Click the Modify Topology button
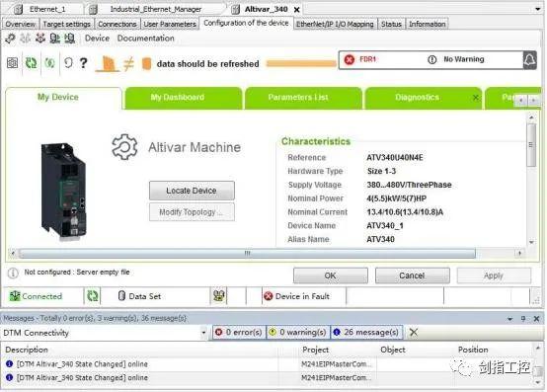 pos(192,212)
